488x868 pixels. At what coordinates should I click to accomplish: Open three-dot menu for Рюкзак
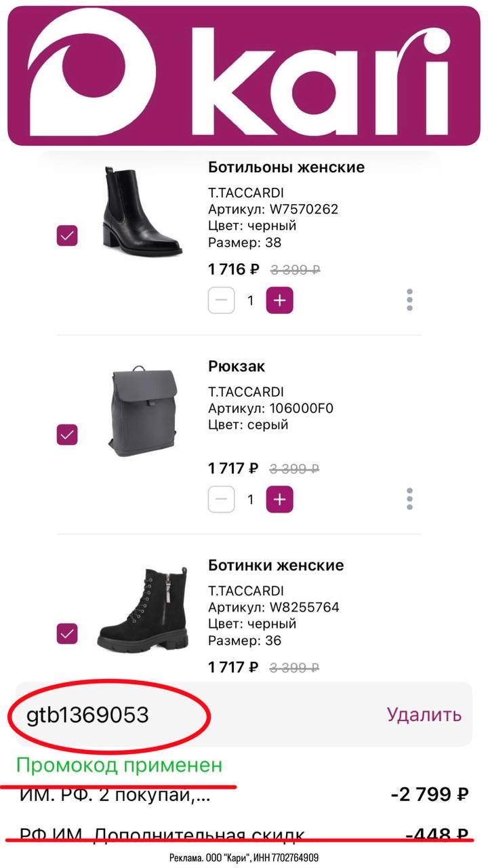click(409, 499)
